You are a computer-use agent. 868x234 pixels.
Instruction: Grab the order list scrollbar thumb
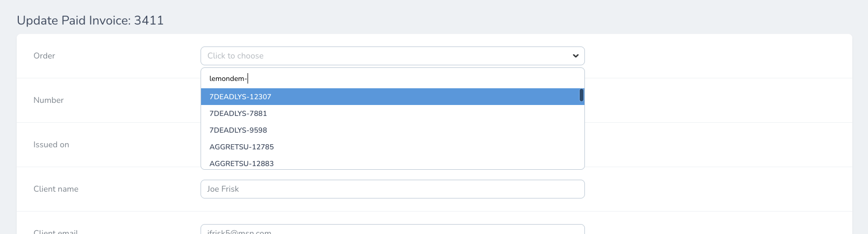[x=581, y=95]
